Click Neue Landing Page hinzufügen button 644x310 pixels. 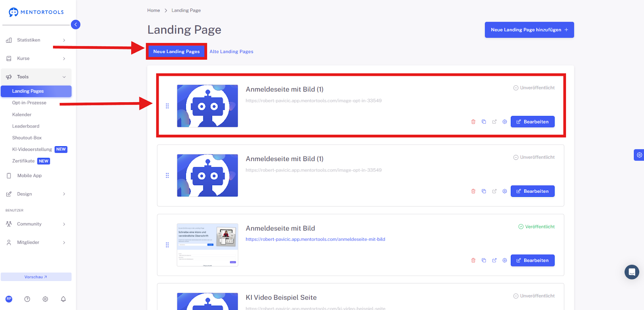pos(529,30)
